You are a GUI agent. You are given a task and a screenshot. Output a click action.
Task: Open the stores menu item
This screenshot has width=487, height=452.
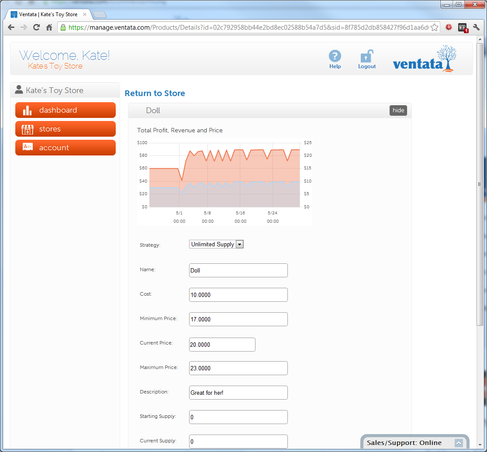65,129
